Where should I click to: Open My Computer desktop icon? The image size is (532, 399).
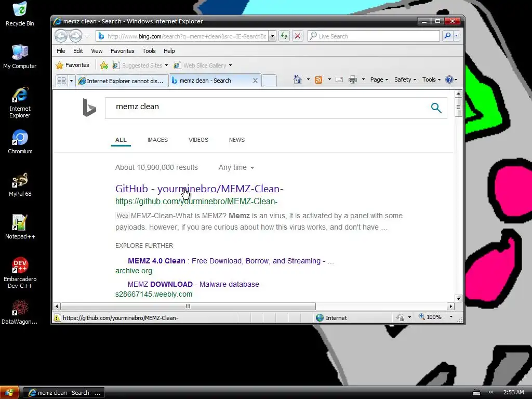pos(20,56)
